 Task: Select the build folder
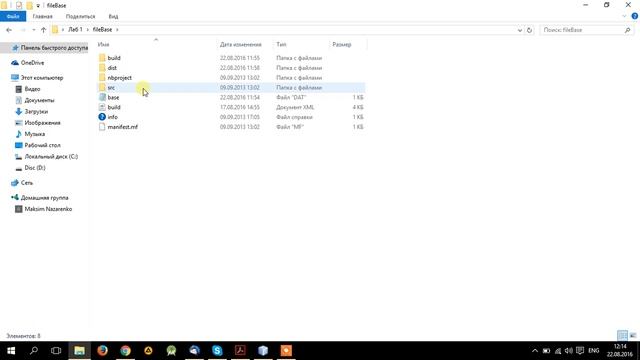[x=114, y=58]
